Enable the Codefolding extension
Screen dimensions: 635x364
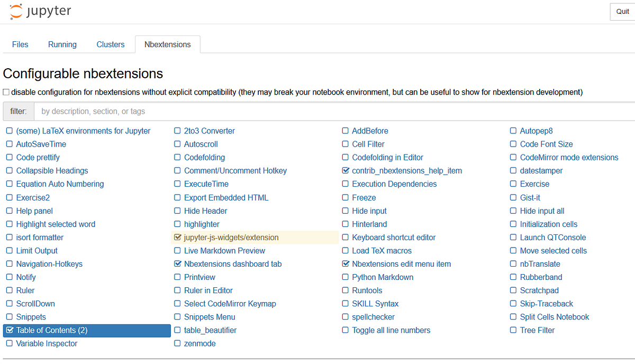point(177,157)
